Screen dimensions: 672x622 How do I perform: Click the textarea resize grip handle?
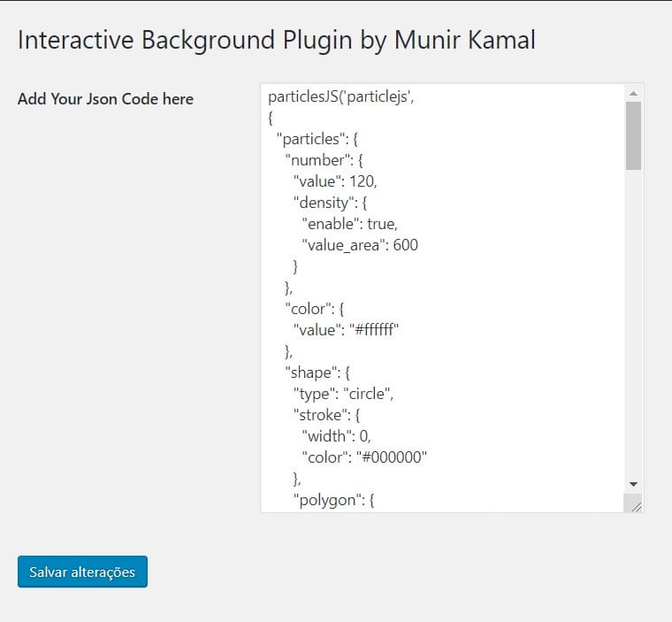(x=635, y=505)
